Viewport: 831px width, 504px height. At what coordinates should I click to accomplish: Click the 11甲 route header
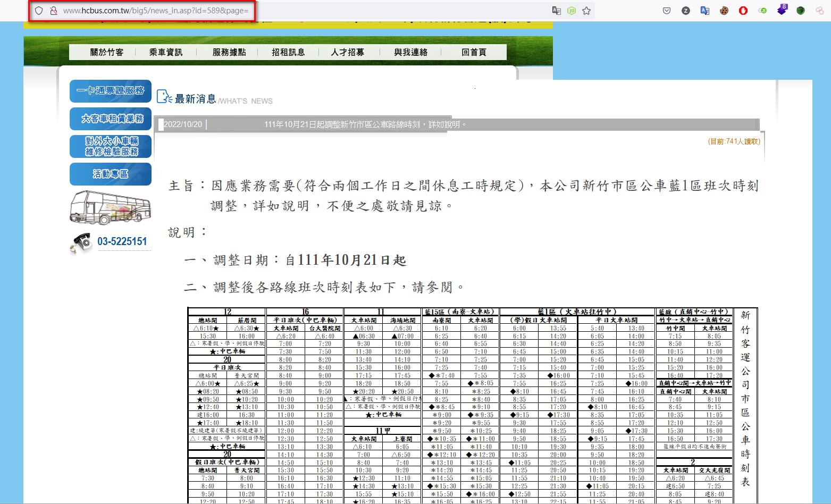[x=383, y=431]
